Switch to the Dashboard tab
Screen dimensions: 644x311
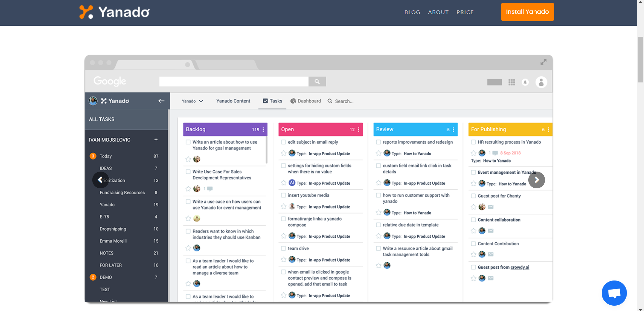pos(306,101)
